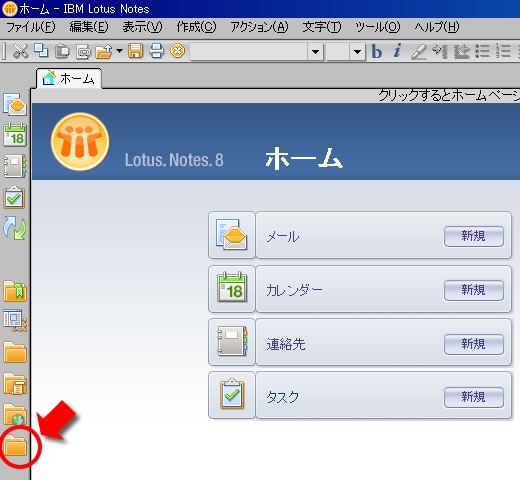Toggle bold text formatting
The image size is (520, 480).
377,52
